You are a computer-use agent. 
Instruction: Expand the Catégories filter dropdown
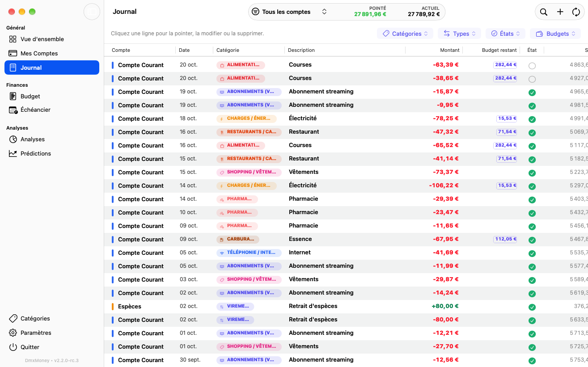pos(406,34)
